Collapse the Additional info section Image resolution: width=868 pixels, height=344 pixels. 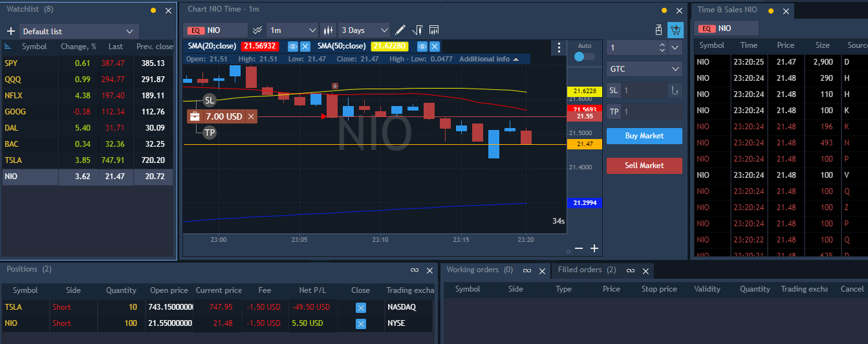pos(489,59)
